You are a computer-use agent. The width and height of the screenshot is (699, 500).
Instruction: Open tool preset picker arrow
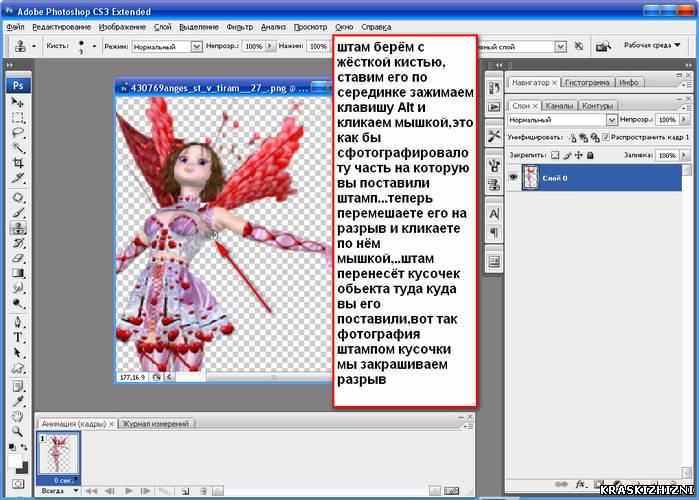tap(34, 46)
